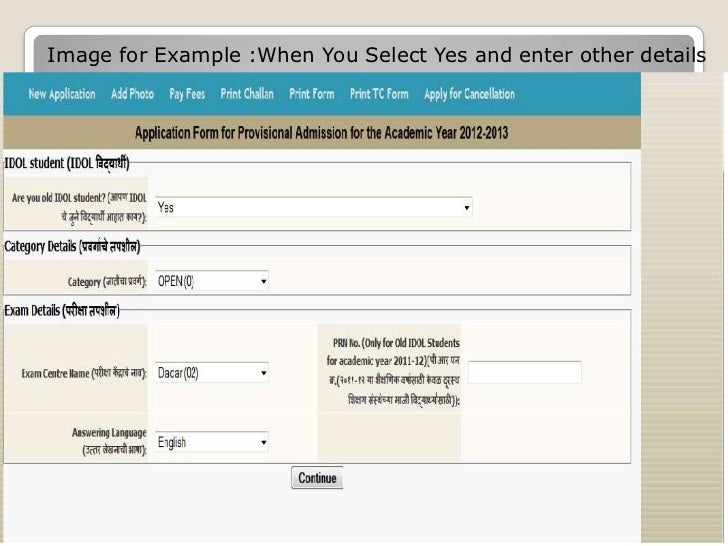Image resolution: width=728 pixels, height=546 pixels.
Task: Open the Pay Fees page
Action: click(x=187, y=94)
